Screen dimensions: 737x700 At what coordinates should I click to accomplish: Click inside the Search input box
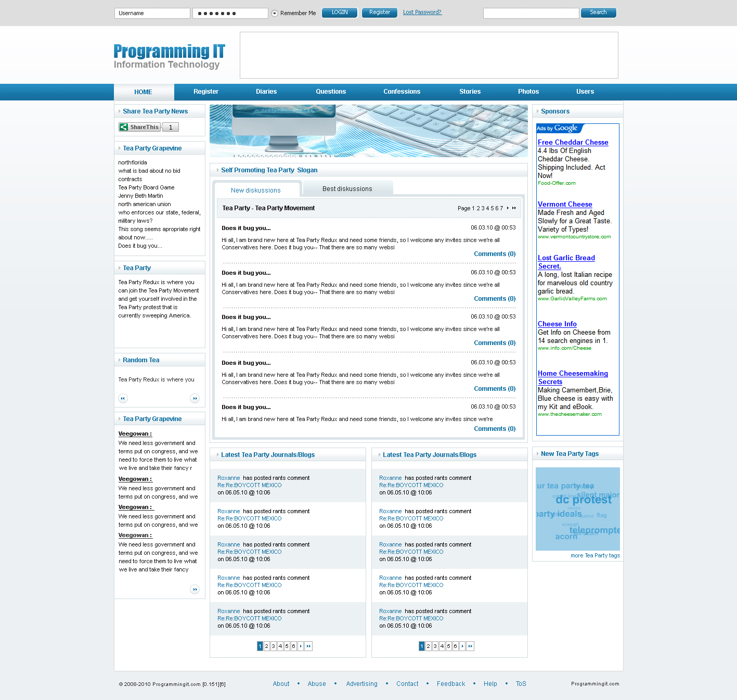click(x=531, y=13)
